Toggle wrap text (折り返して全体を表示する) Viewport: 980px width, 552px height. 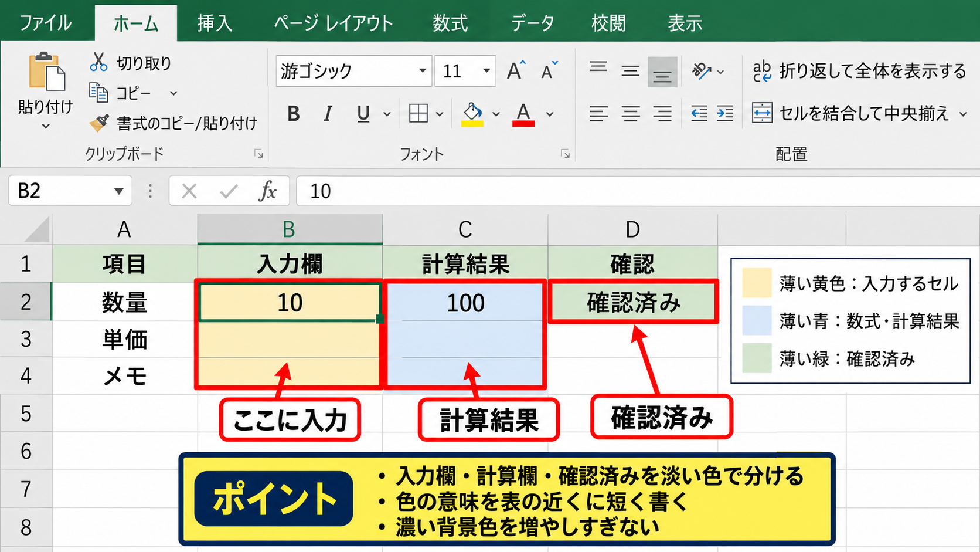(x=859, y=72)
